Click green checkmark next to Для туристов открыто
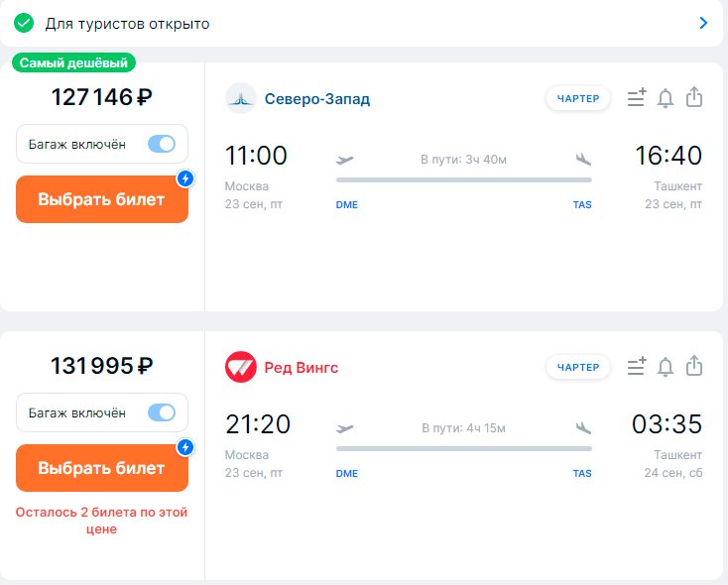This screenshot has width=728, height=585. 24,23
